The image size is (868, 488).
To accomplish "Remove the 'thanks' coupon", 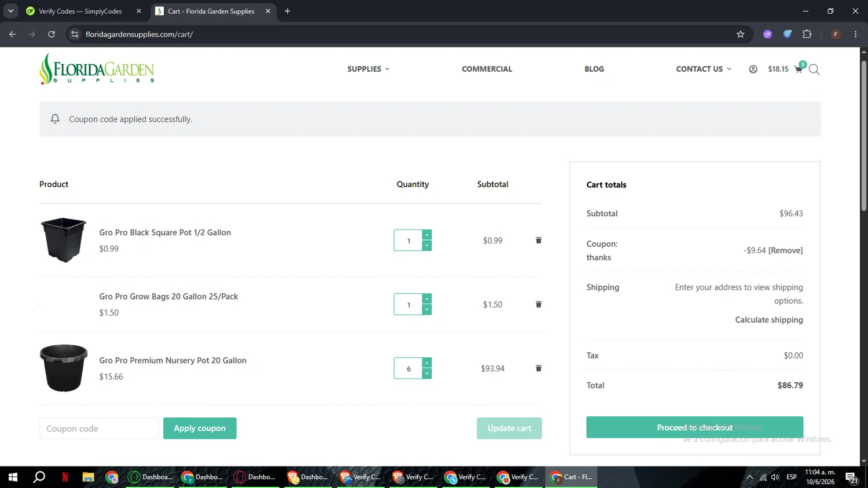I will [785, 250].
